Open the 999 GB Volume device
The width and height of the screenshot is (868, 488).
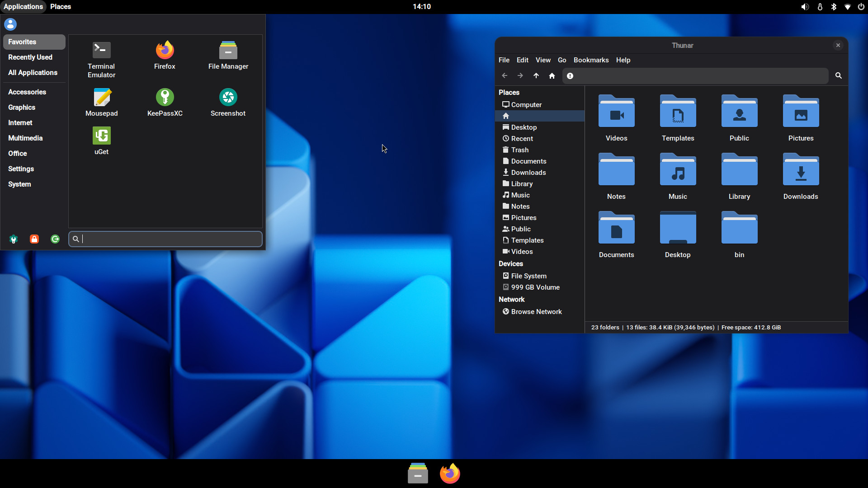point(535,287)
